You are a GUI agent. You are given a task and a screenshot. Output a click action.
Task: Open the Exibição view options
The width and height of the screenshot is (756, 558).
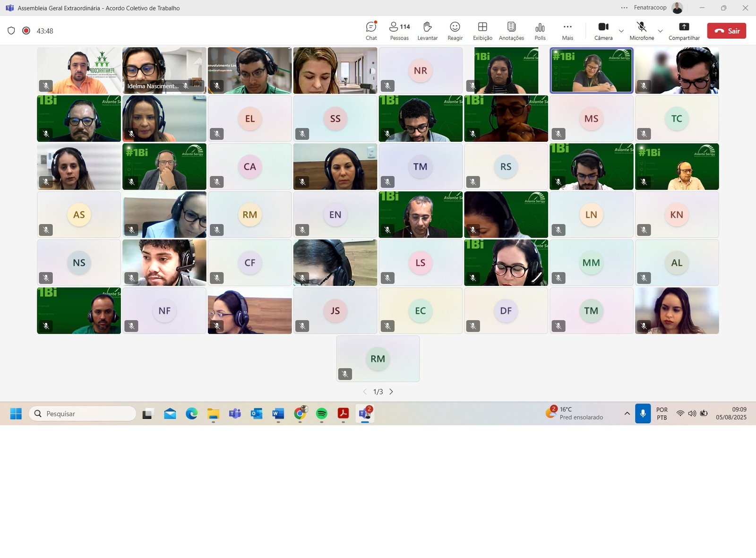tap(482, 31)
